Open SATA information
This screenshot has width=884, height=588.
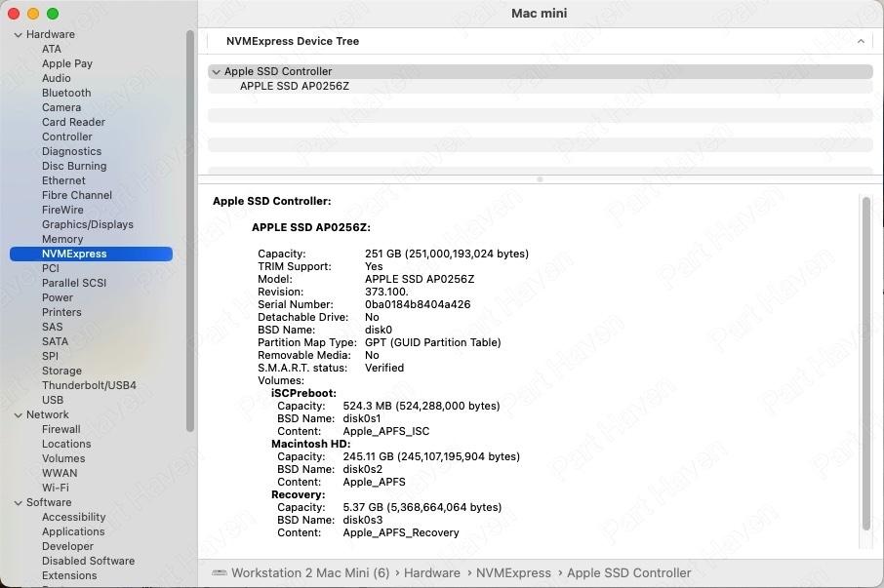click(x=55, y=342)
